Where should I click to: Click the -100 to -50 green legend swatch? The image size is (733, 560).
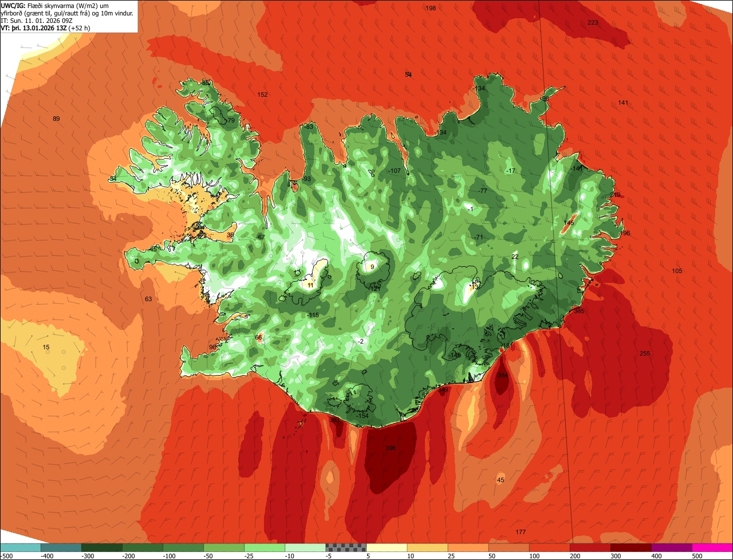pos(183,547)
